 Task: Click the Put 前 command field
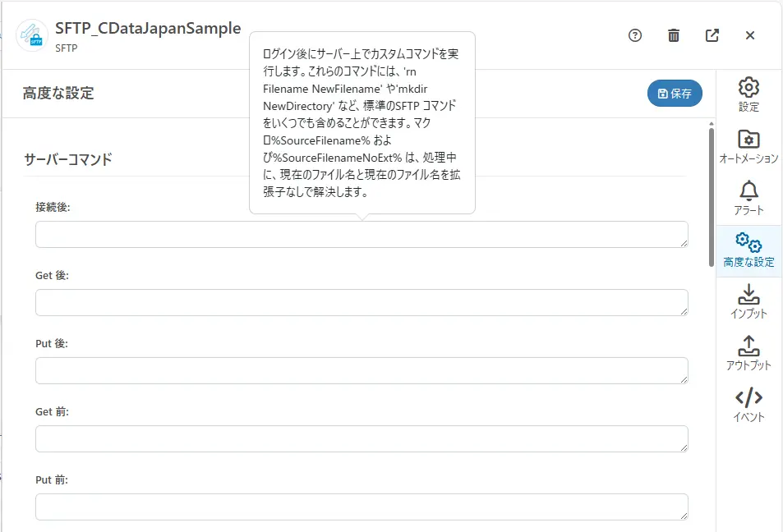click(362, 507)
